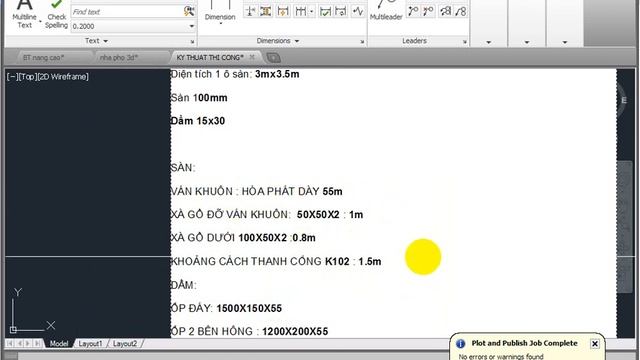Click the quick dimension icon with arrow

[282, 11]
